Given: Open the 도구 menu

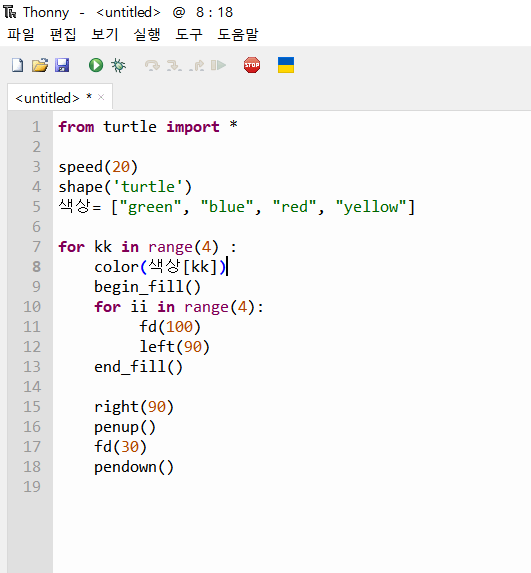Looking at the screenshot, I should pos(189,35).
